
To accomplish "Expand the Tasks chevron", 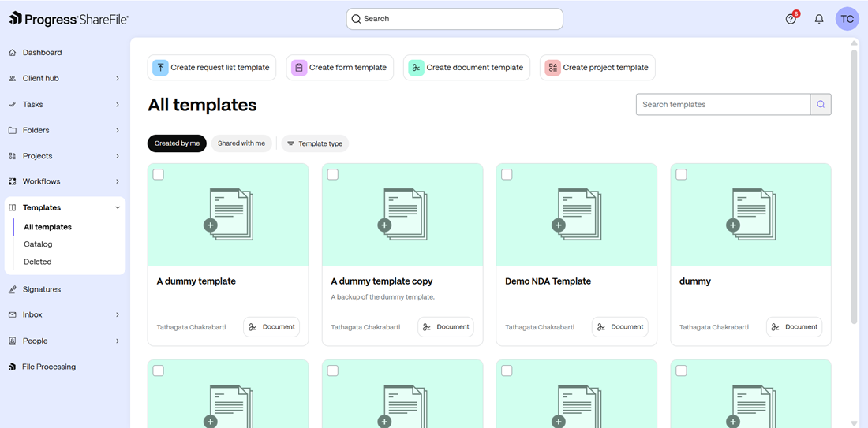I will (118, 105).
